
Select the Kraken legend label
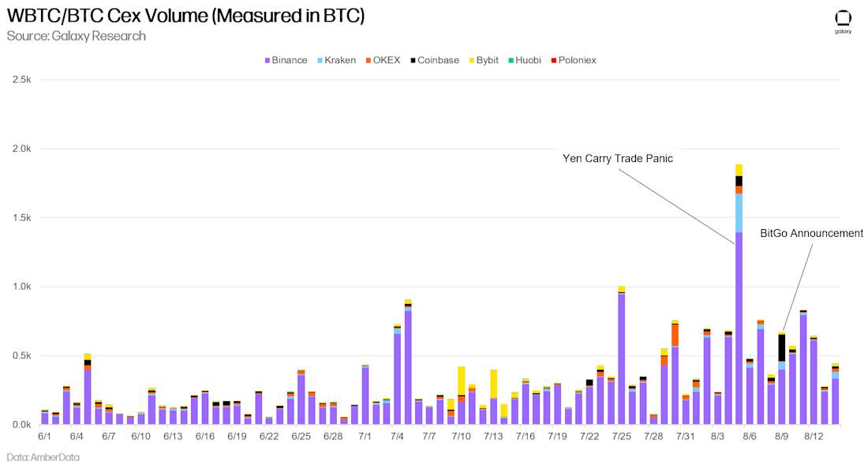click(340, 60)
